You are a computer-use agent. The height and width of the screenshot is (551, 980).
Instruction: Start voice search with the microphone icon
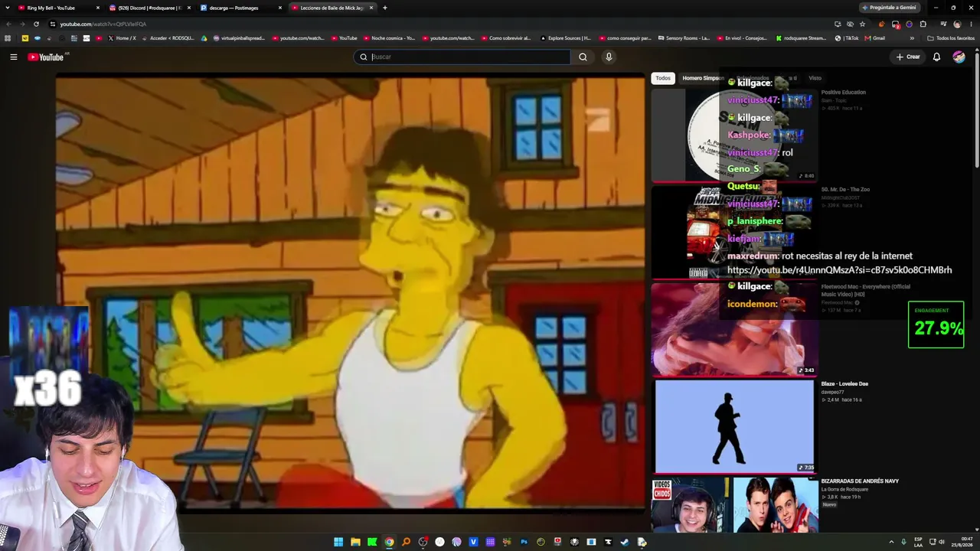tap(609, 57)
